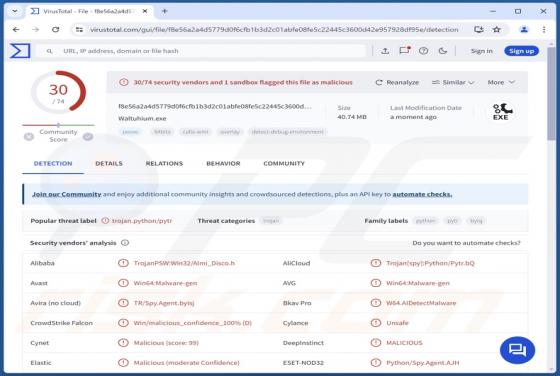Toggle dark mode moon icon
This screenshot has height=376, width=560.
pos(442,51)
